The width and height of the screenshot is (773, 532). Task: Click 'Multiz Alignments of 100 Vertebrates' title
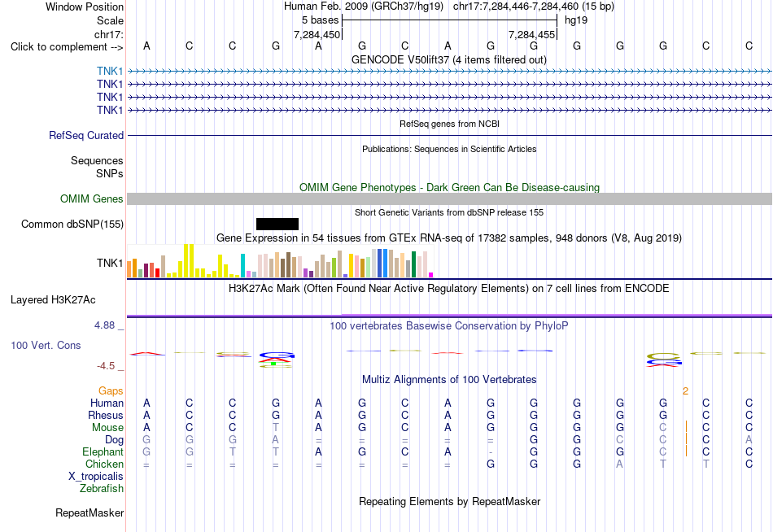449,380
